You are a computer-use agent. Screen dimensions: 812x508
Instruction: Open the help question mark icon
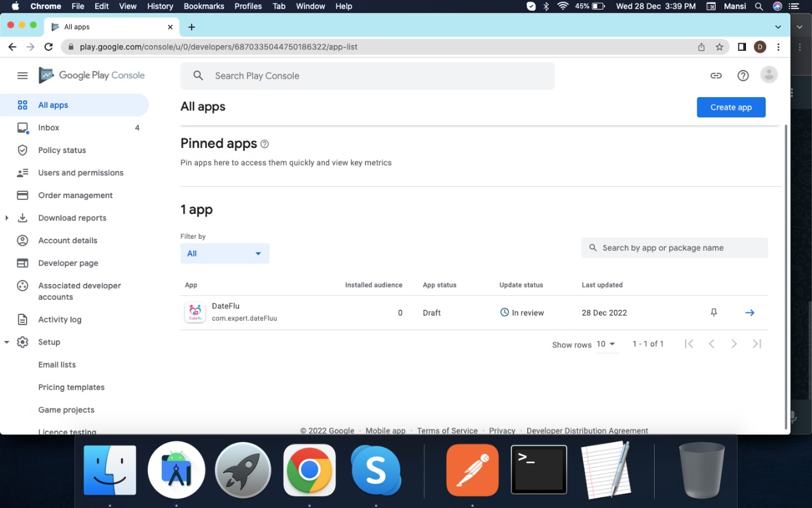coord(743,76)
